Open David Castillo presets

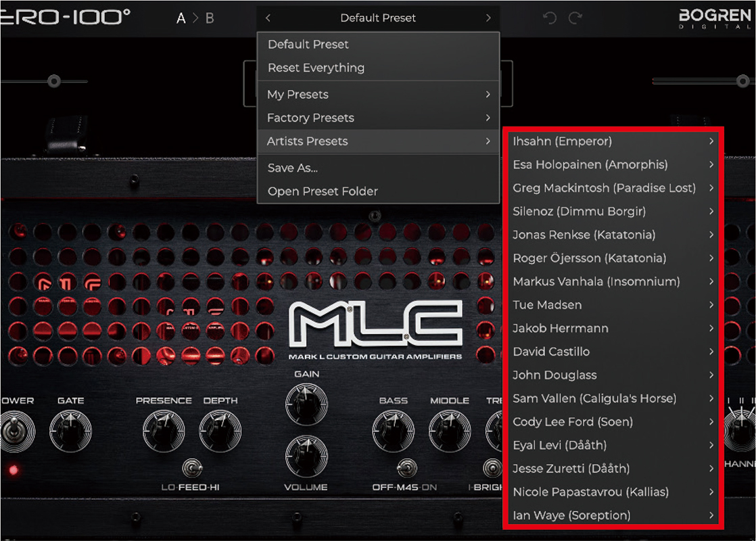[x=613, y=352]
